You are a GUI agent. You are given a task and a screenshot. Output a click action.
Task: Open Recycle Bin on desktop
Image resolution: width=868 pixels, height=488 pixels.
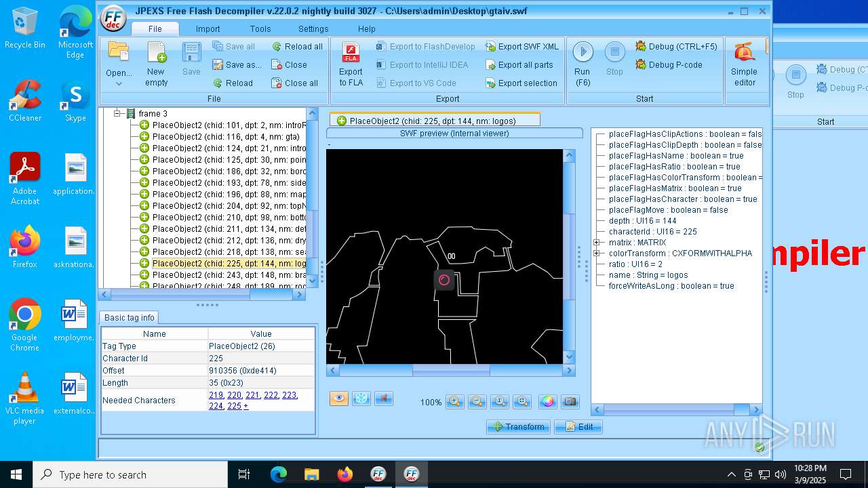click(25, 28)
